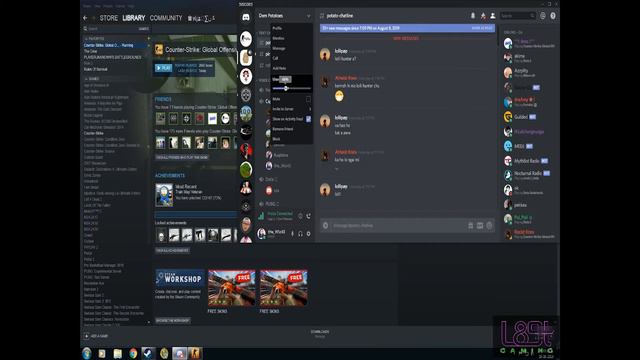Open Steam username menu next to Community
Screen dimensions: 640x360
(x=201, y=18)
